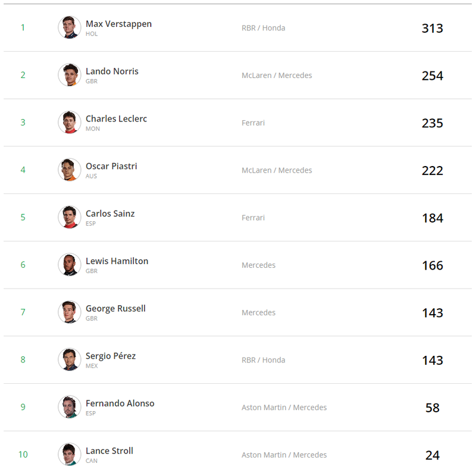Click George Russell's driver avatar
476x476 pixels.
(x=70, y=312)
